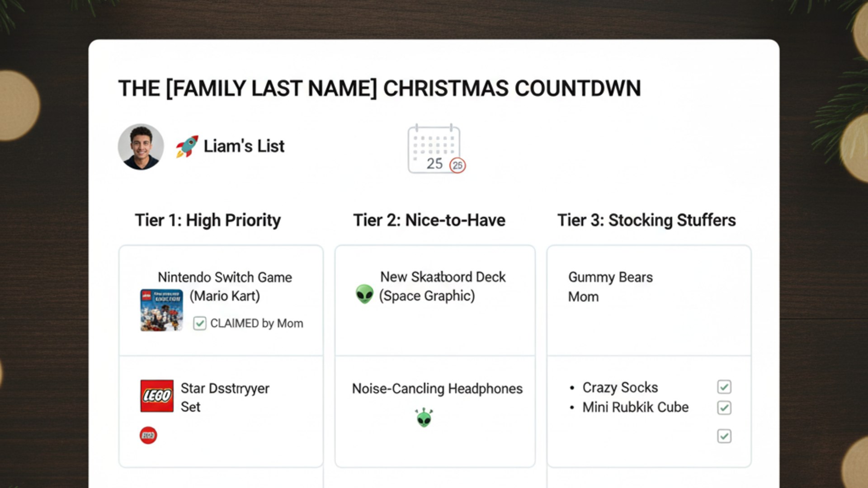
Task: Open the calendar icon showing 25
Action: [x=433, y=148]
